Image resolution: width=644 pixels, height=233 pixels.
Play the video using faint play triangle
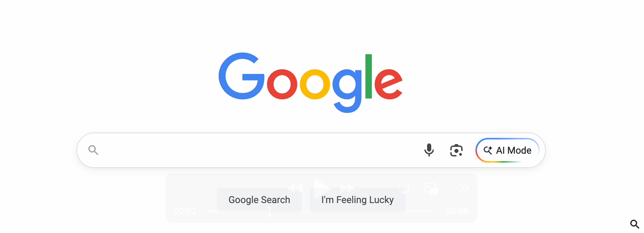click(x=322, y=188)
